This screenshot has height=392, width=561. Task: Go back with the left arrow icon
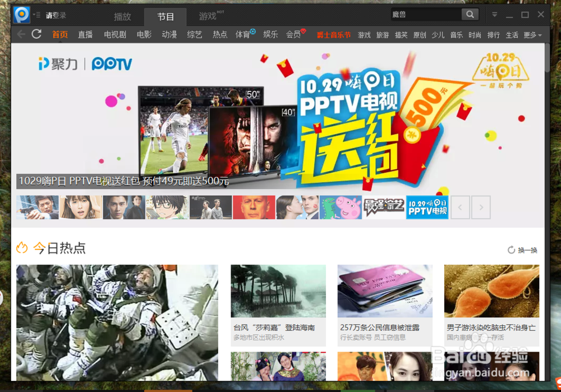(x=21, y=34)
